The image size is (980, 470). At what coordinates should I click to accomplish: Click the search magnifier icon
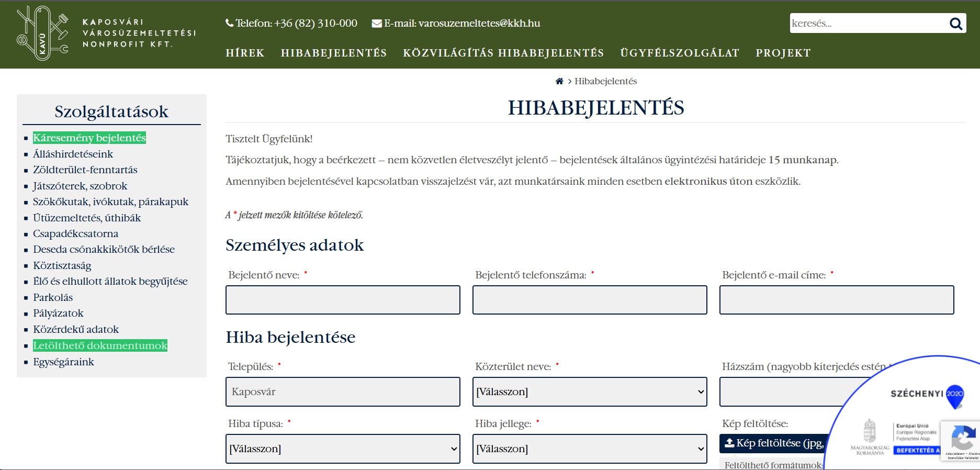click(955, 24)
